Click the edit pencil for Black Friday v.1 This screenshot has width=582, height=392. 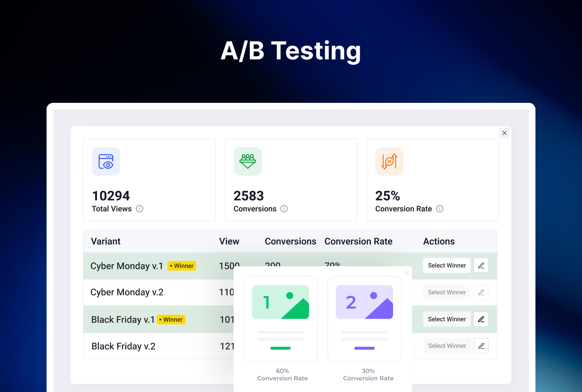pyautogui.click(x=481, y=319)
